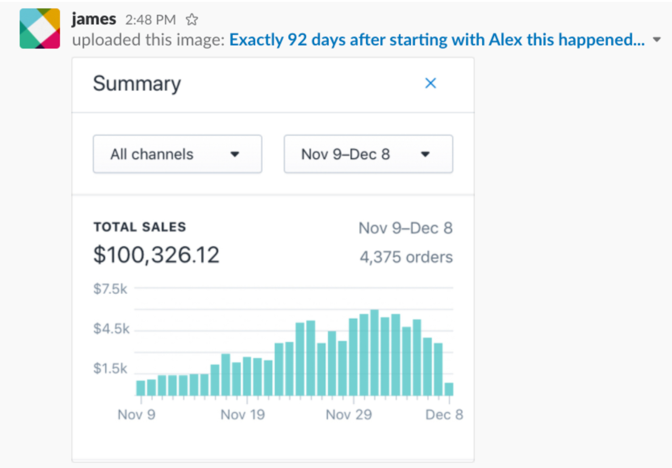Viewport: 672px width, 468px height.
Task: Click the tallest bar in the sales chart
Action: tap(374, 353)
